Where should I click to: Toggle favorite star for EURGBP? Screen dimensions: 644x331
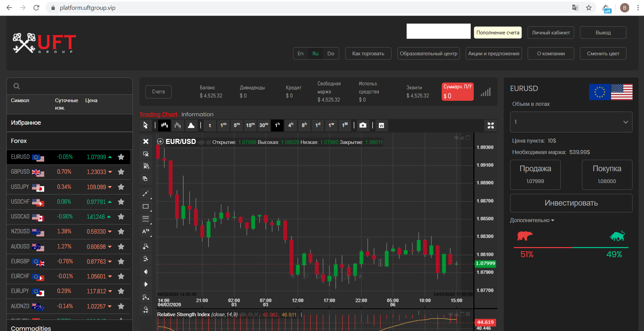[121, 261]
